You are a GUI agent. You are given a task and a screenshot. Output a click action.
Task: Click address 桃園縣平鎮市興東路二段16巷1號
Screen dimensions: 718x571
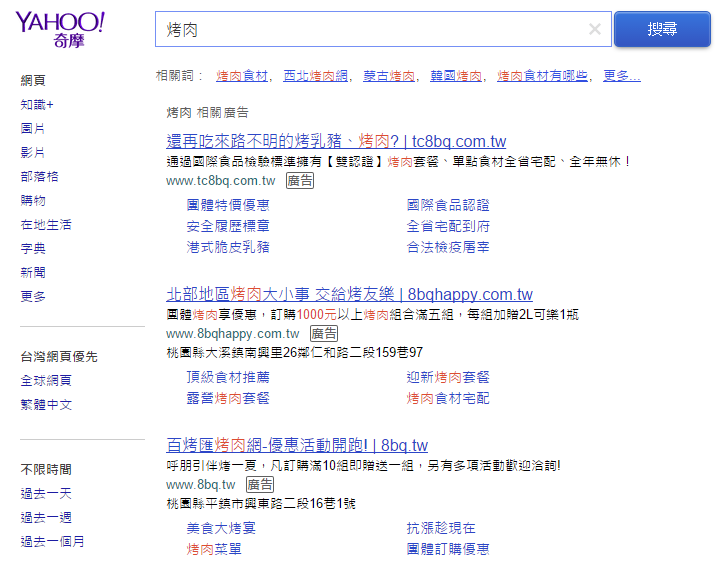point(261,504)
